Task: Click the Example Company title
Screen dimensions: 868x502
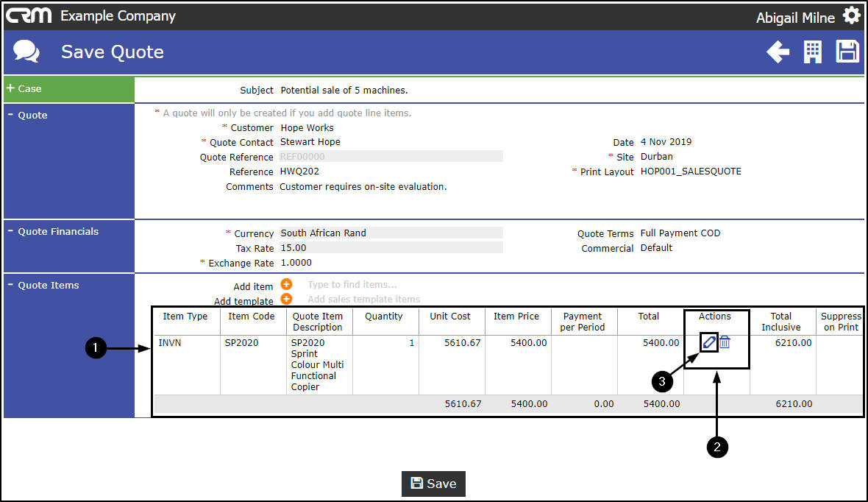Action: point(118,16)
